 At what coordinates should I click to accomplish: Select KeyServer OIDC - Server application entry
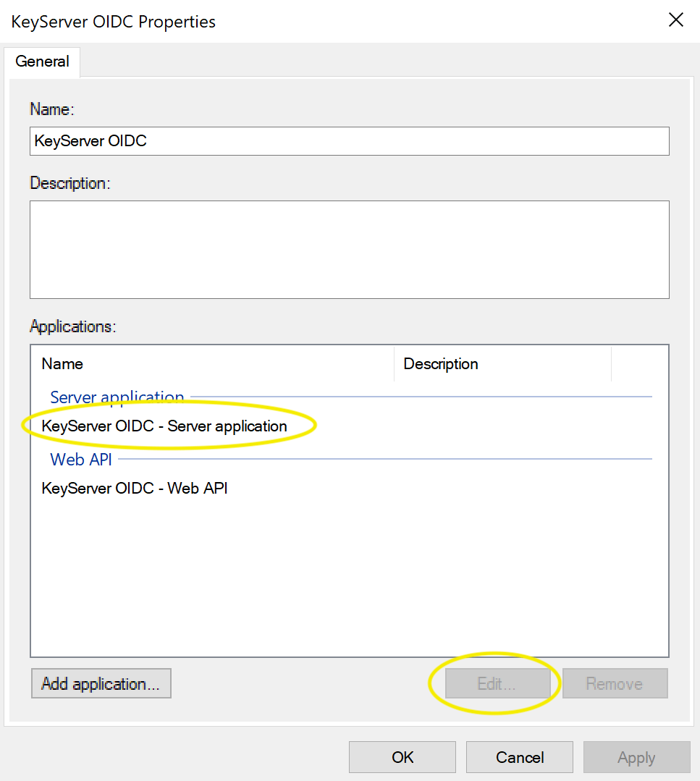[164, 426]
